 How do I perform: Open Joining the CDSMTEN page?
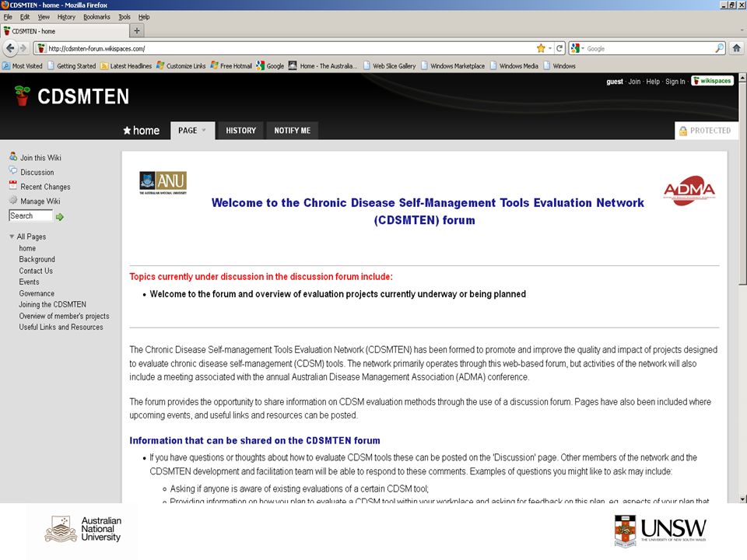point(52,304)
